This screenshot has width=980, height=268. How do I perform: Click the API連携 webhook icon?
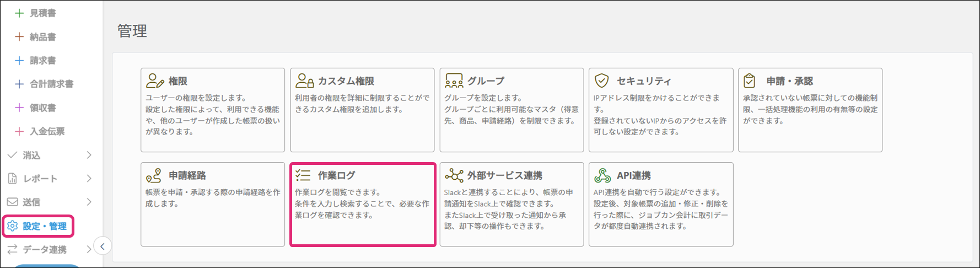(602, 175)
